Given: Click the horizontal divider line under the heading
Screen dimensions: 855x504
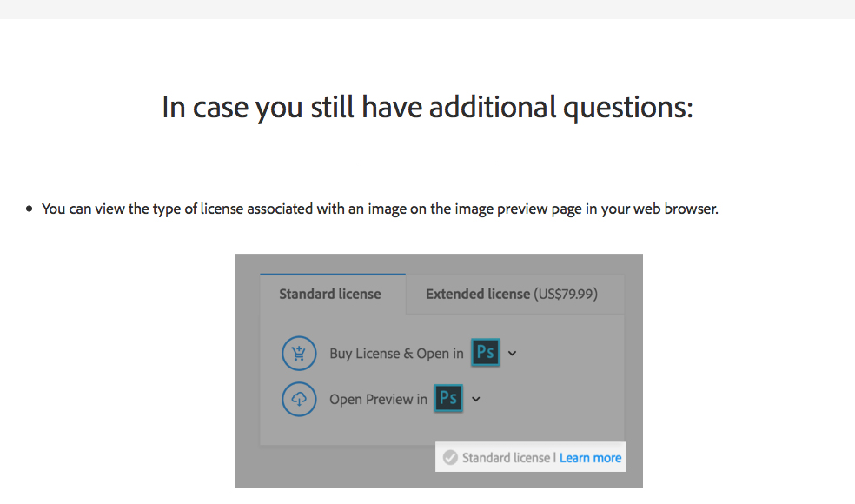Looking at the screenshot, I should pyautogui.click(x=427, y=162).
